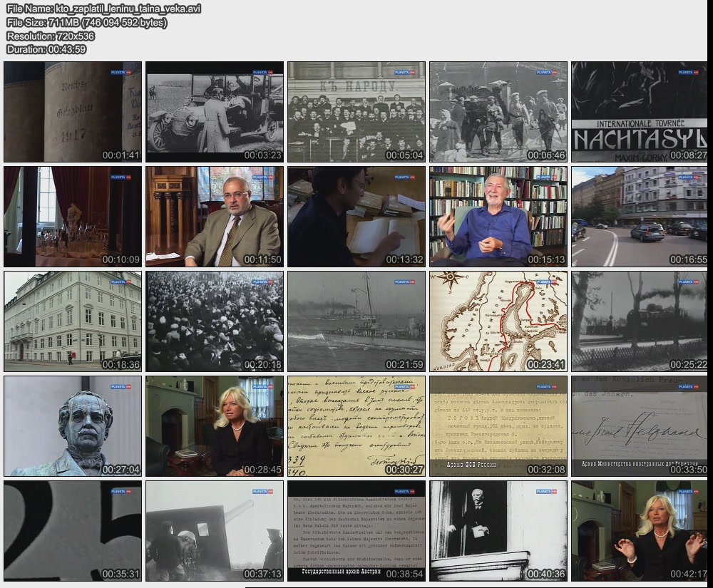The image size is (713, 588).
Task: Select the man on balcony frame 00:40:36
Action: tap(498, 531)
